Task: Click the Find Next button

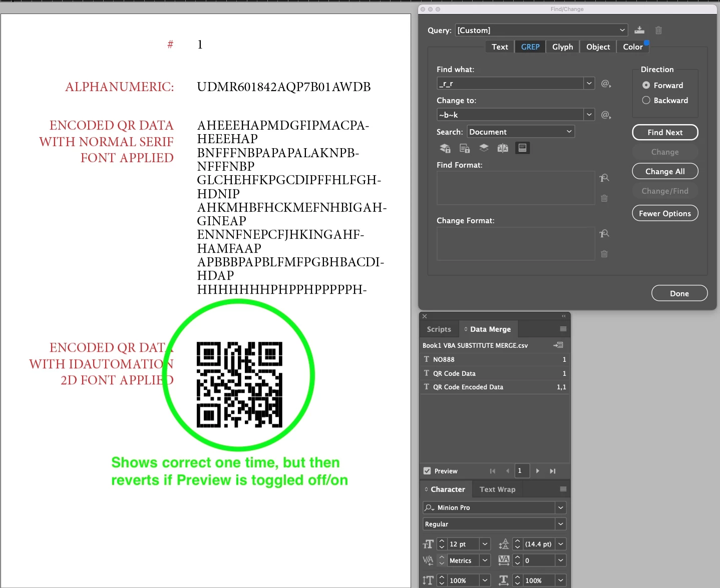Action: coord(665,132)
